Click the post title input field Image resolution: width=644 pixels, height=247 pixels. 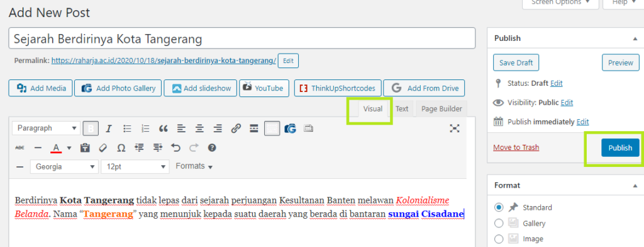click(242, 38)
